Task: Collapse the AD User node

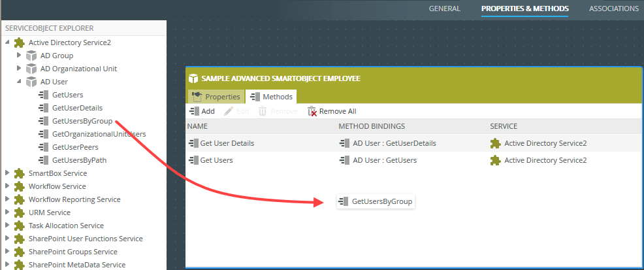Action: point(19,82)
